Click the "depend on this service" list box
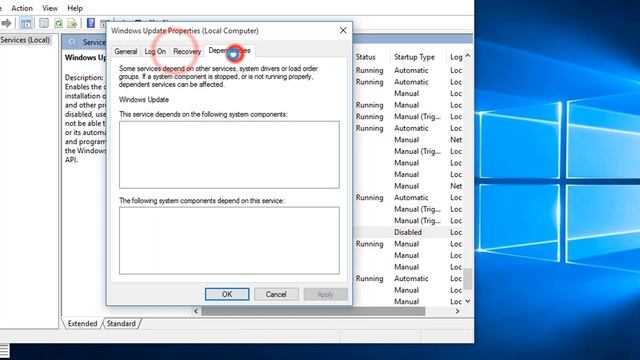 pos(229,240)
